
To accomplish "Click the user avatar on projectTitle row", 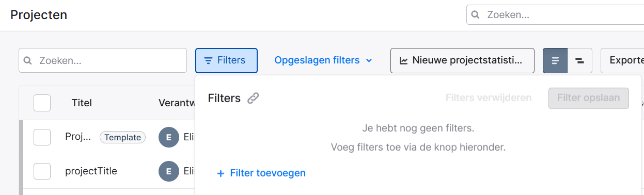I will coord(169,171).
